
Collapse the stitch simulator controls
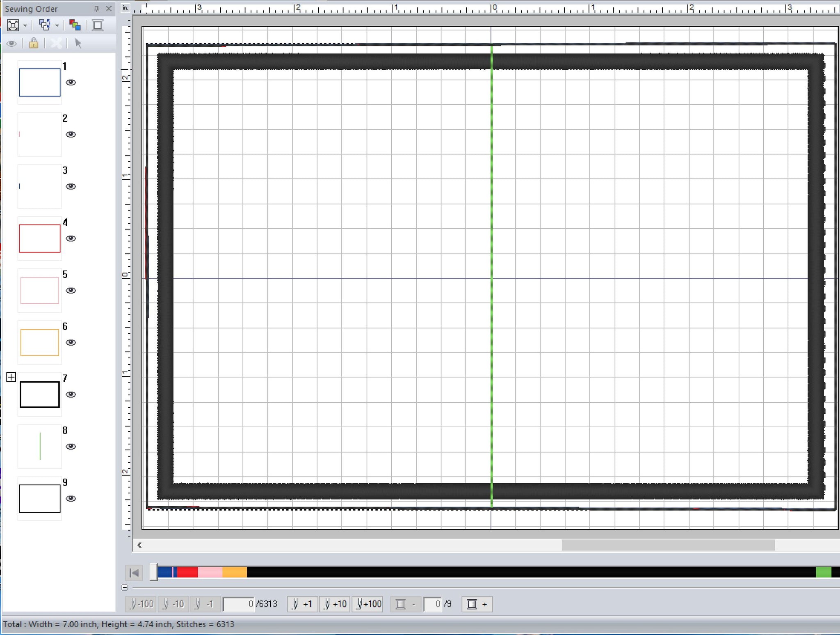click(125, 587)
